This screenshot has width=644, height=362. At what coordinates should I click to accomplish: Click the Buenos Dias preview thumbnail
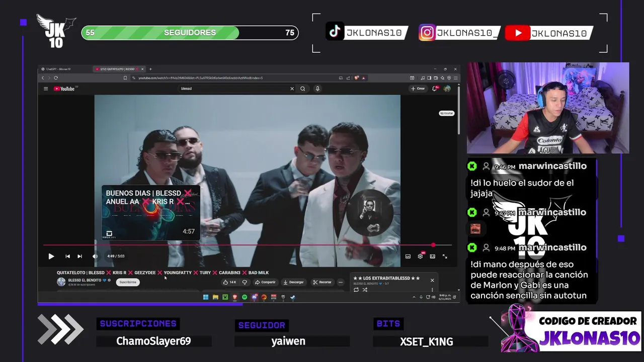pyautogui.click(x=151, y=213)
